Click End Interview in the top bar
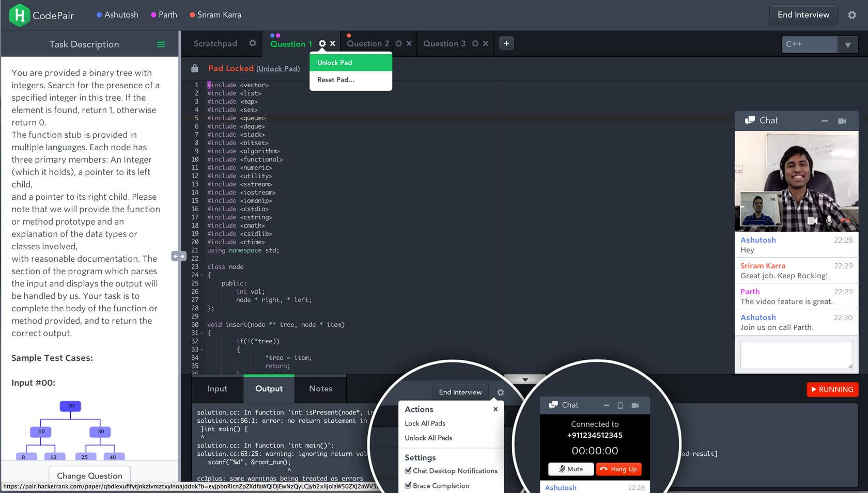This screenshot has height=493, width=868. pos(803,15)
